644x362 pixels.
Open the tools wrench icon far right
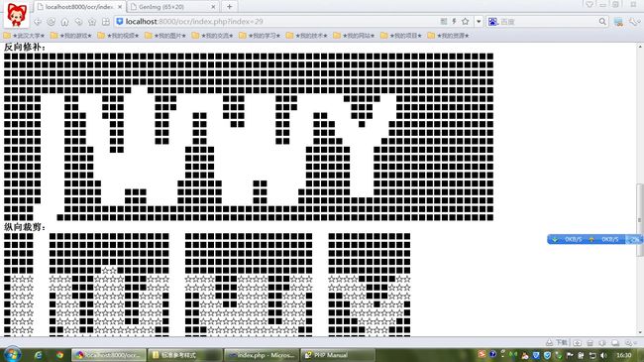pyautogui.click(x=634, y=22)
